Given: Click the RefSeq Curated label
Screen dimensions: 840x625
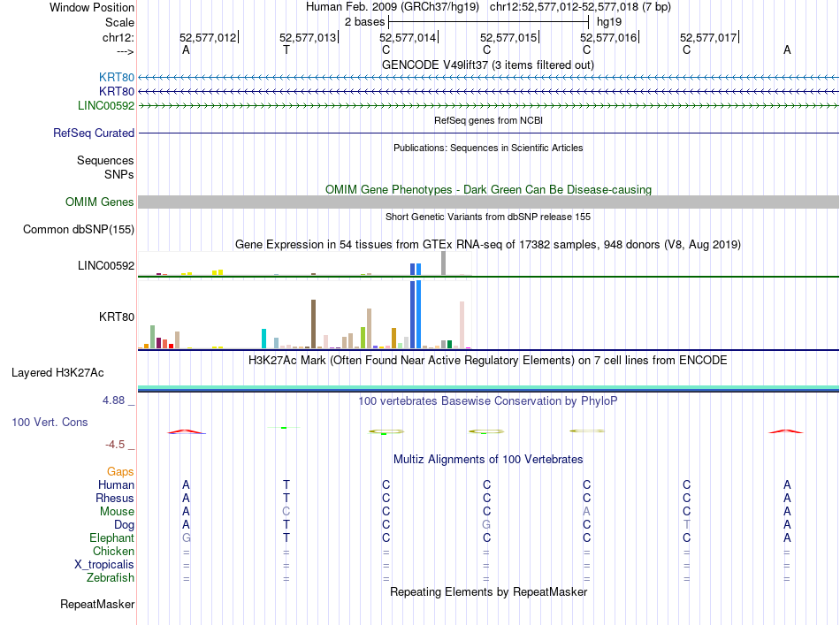Looking at the screenshot, I should pos(94,133).
